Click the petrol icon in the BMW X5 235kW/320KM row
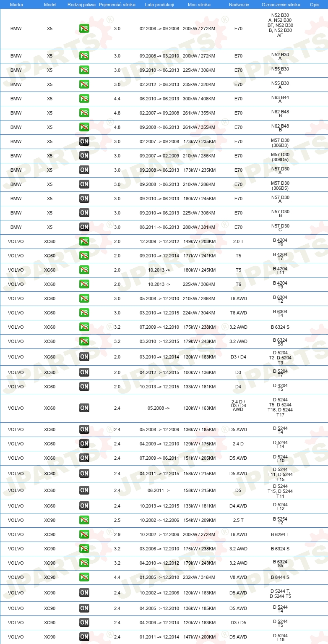 (84, 84)
